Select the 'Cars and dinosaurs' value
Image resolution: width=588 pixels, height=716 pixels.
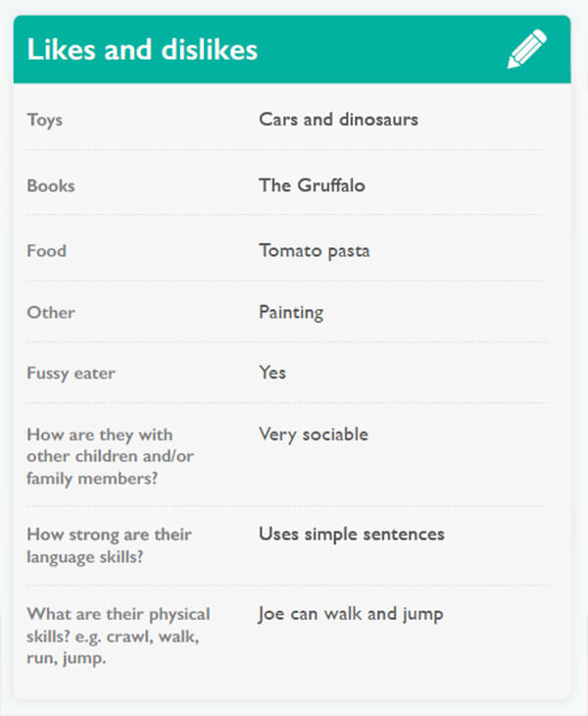point(338,120)
